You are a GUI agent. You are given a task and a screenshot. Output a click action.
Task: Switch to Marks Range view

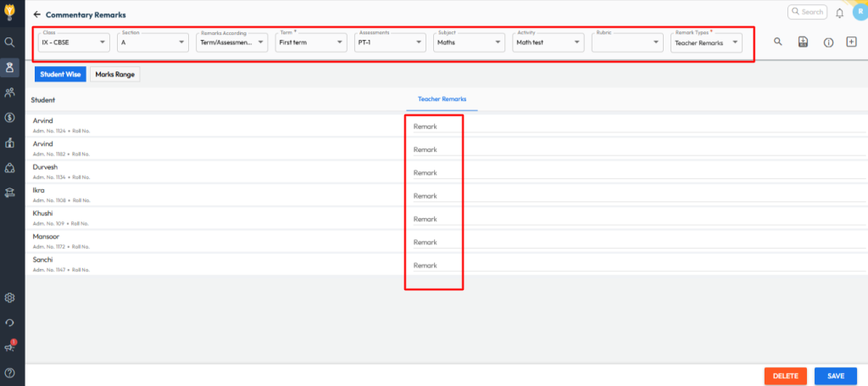(x=114, y=75)
